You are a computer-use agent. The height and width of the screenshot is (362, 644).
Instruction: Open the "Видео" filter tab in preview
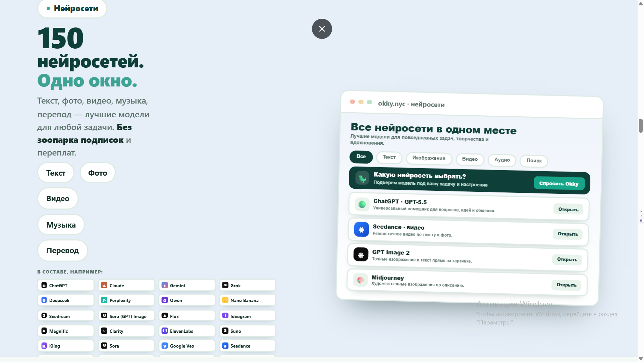click(470, 159)
